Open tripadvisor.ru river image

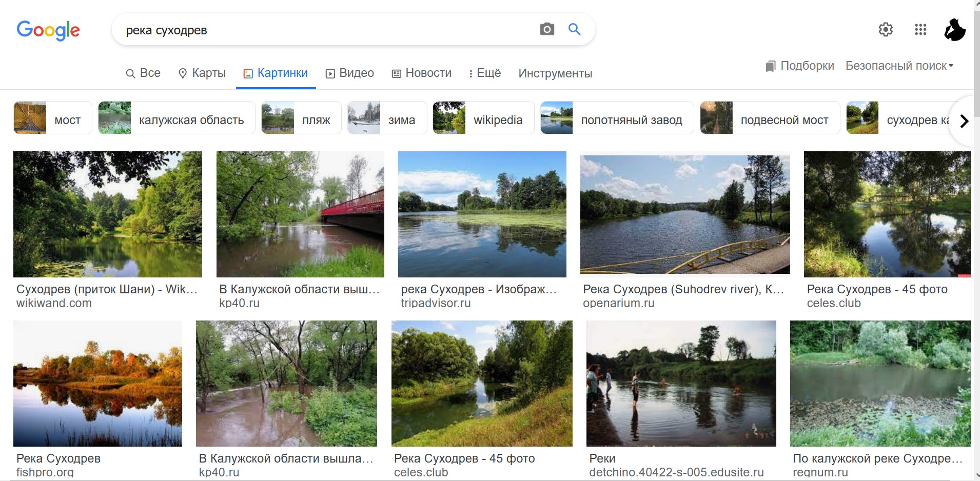(x=482, y=214)
